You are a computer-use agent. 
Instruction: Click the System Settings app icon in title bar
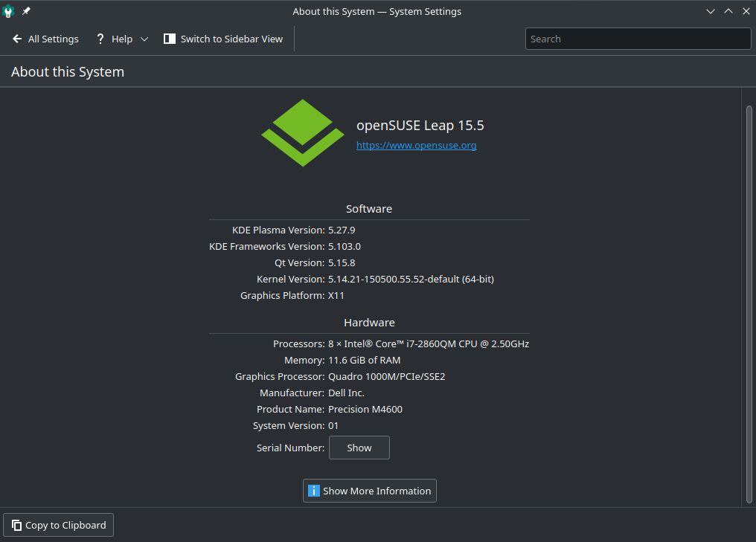(8, 11)
